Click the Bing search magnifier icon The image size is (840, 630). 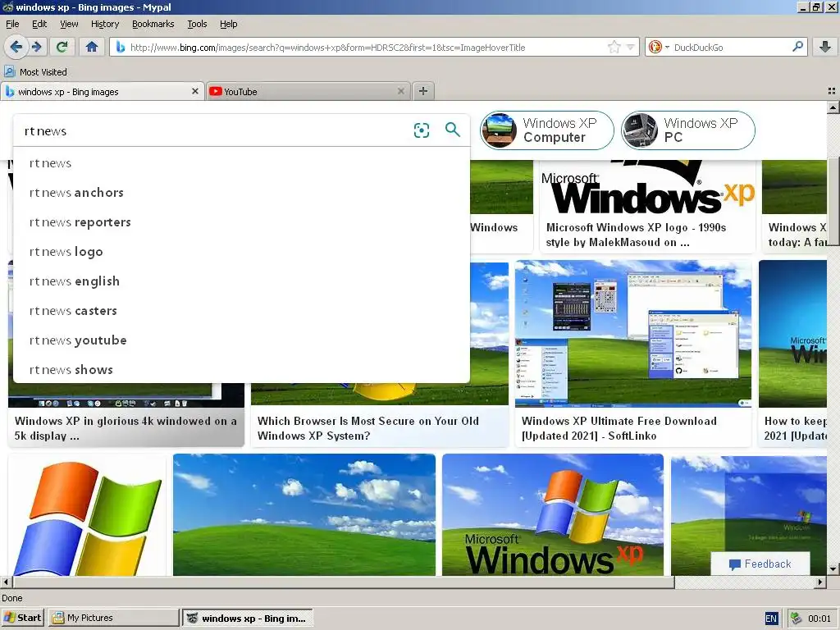(453, 130)
